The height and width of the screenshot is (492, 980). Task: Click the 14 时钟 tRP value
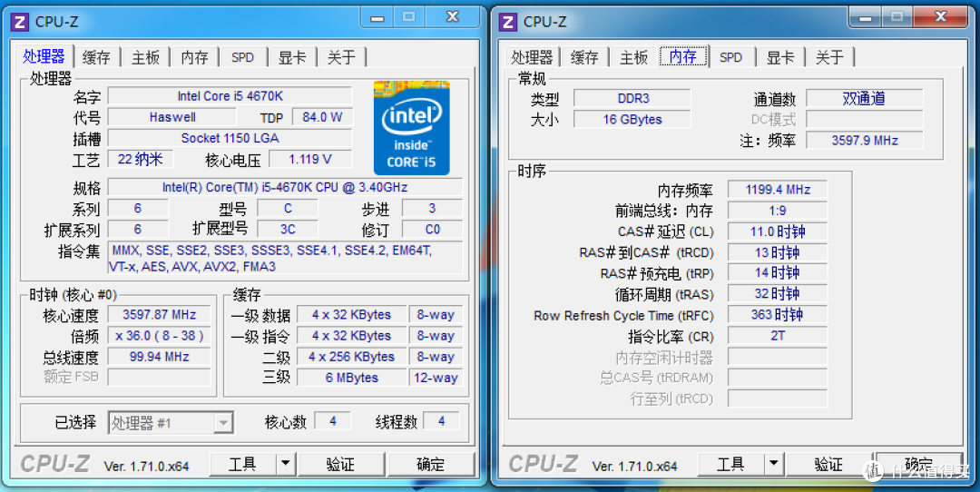tap(778, 273)
